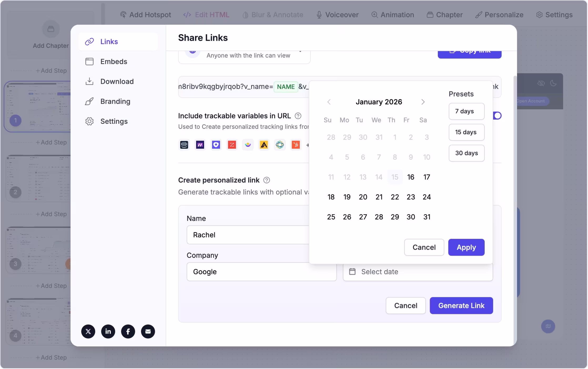588x369 pixels.
Task: Click the Apollo integration icon
Action: (264, 145)
